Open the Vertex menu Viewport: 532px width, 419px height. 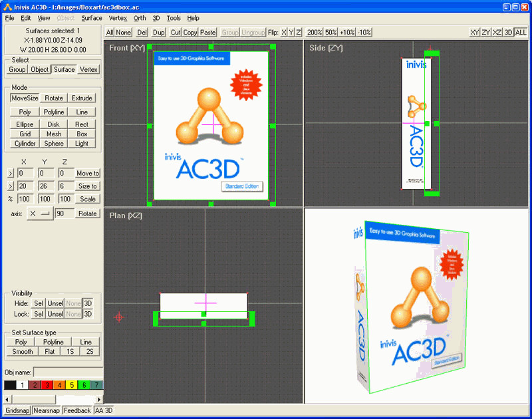(118, 19)
